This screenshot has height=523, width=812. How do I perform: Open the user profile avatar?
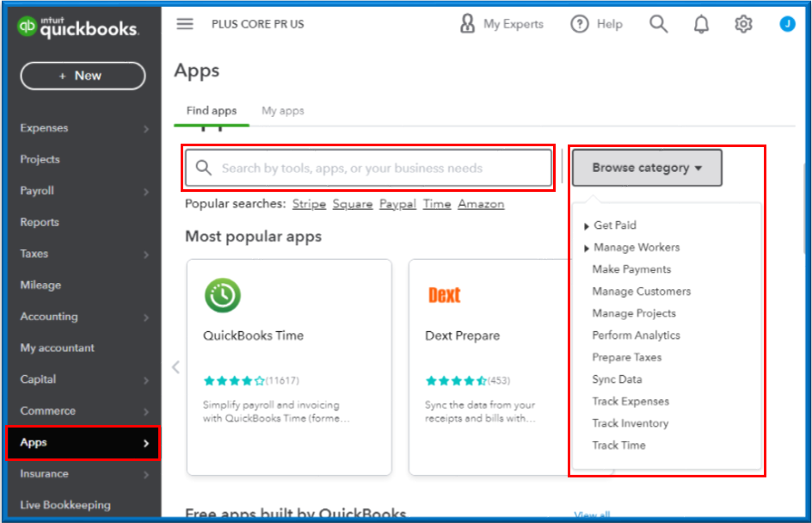[x=787, y=24]
